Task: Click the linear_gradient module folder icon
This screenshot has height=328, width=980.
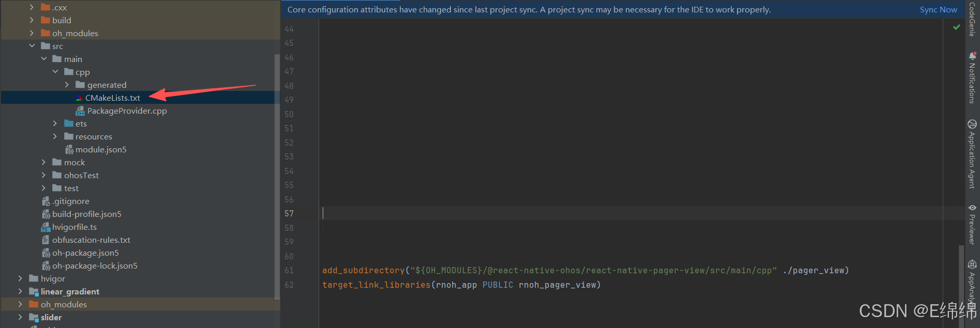Action: point(34,291)
